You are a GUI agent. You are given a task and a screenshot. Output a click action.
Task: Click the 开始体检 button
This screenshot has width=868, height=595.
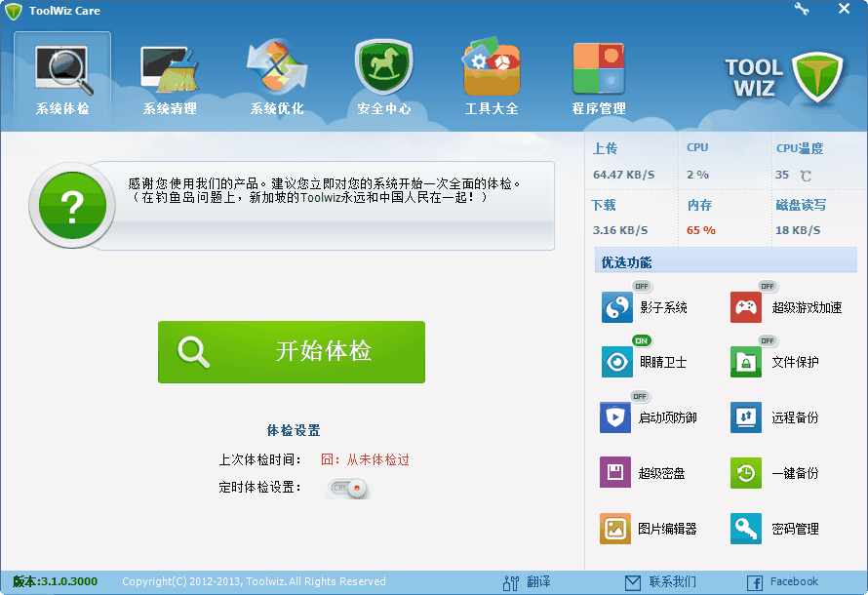point(292,352)
